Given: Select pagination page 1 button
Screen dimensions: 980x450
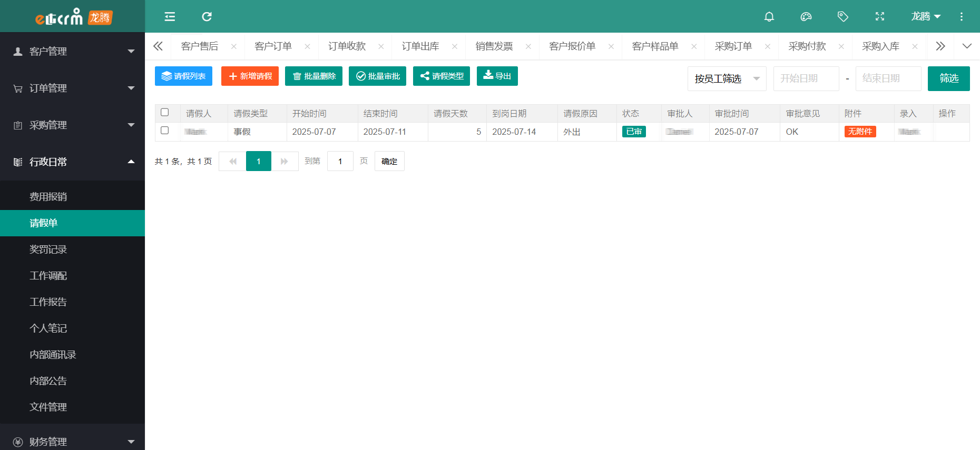Looking at the screenshot, I should 259,161.
